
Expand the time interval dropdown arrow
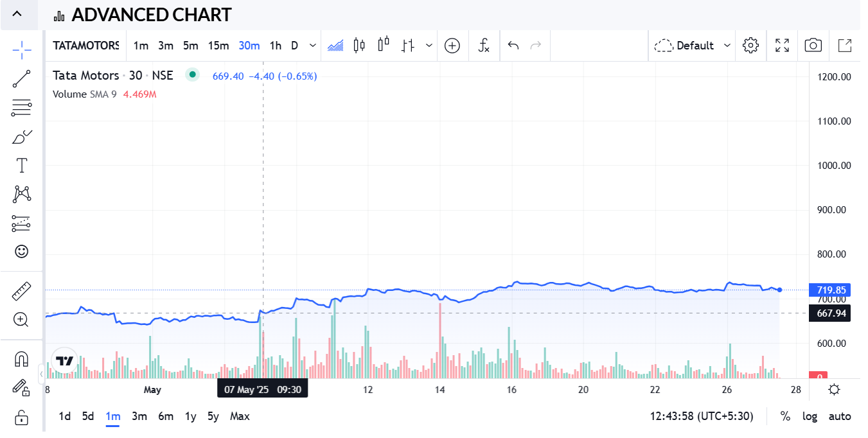313,46
